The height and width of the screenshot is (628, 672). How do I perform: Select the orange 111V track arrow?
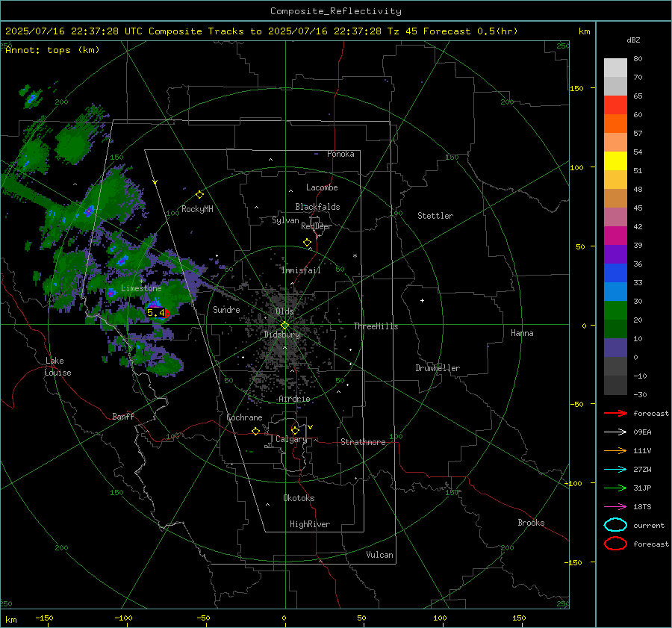(615, 450)
